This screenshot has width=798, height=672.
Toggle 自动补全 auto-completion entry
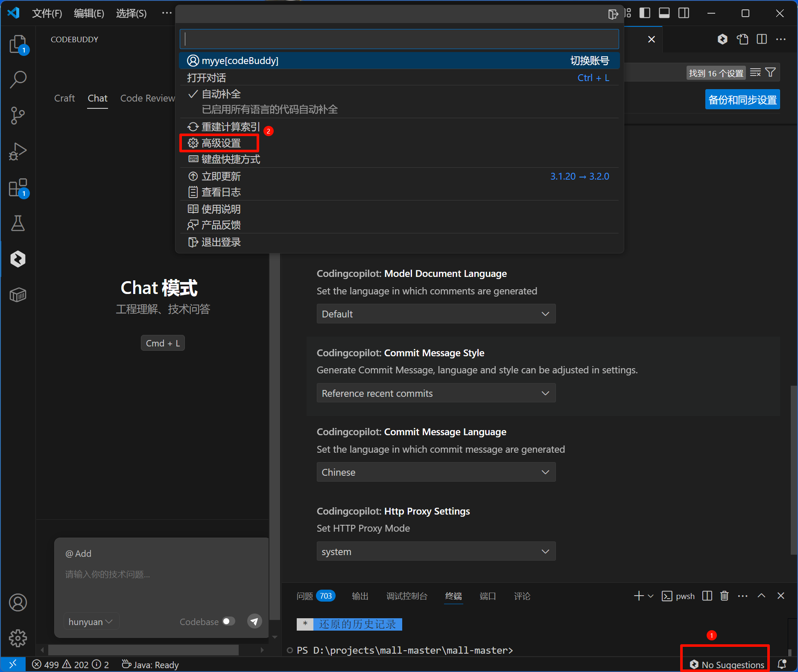point(399,102)
